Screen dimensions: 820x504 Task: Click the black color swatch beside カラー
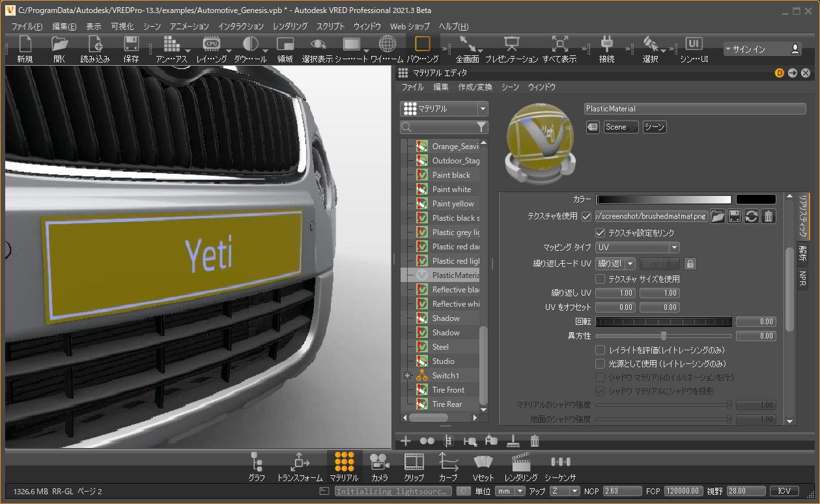click(x=756, y=199)
